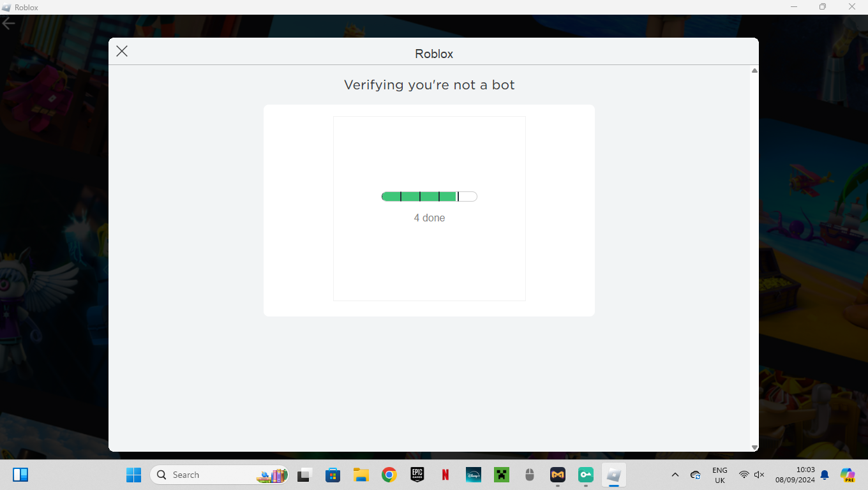Image resolution: width=868 pixels, height=490 pixels.
Task: Open the green key app icon
Action: [586, 475]
